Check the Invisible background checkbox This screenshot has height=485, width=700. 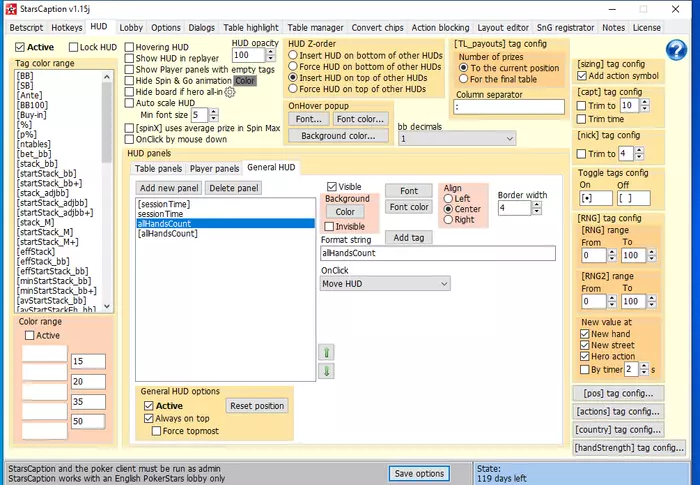tap(329, 226)
